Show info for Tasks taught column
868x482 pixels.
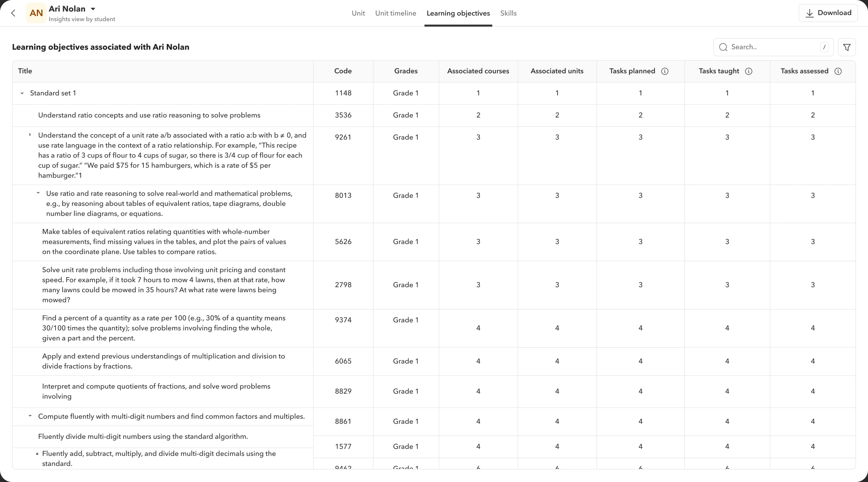(748, 71)
